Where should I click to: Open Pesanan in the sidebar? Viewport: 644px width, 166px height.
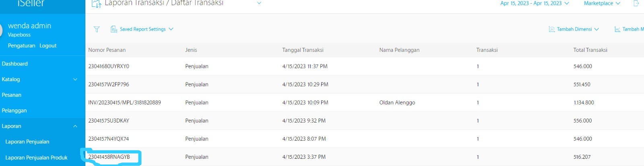pos(12,95)
